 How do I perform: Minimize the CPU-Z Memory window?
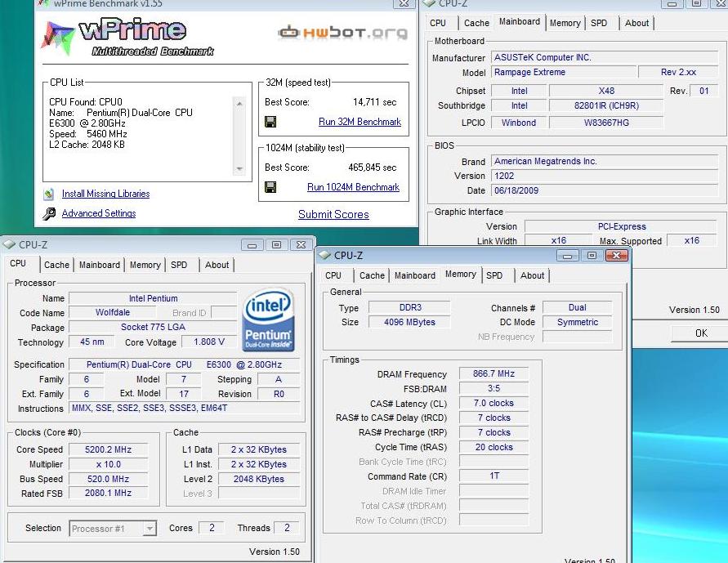[x=567, y=255]
